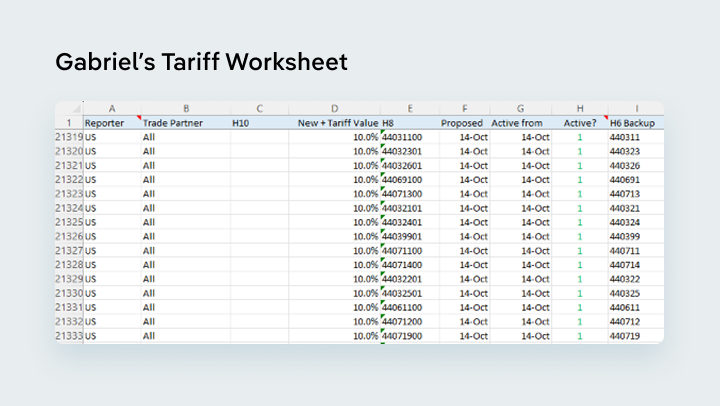Image resolution: width=720 pixels, height=406 pixels.
Task: Select the Proposed date in row 21330
Action: [x=462, y=294]
